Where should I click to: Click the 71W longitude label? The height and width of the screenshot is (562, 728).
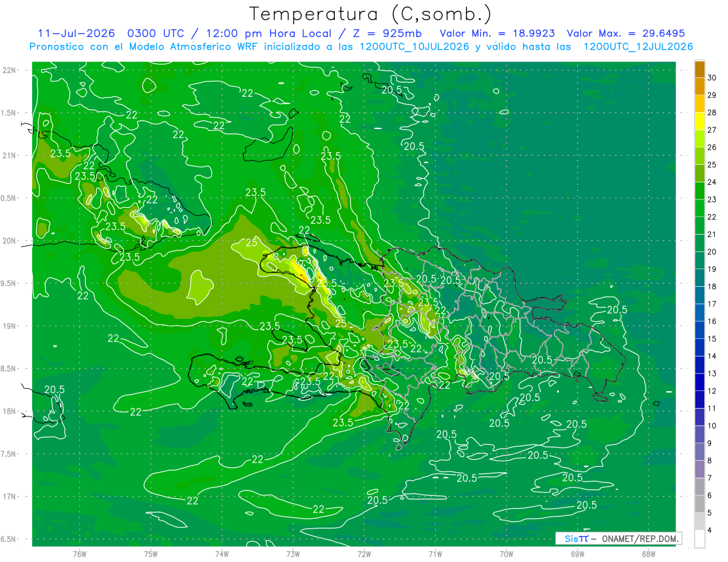(x=435, y=554)
